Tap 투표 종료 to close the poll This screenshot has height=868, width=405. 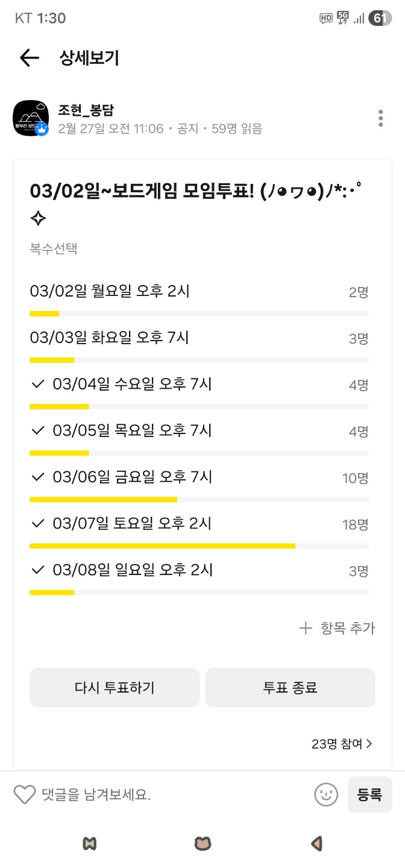(x=290, y=687)
